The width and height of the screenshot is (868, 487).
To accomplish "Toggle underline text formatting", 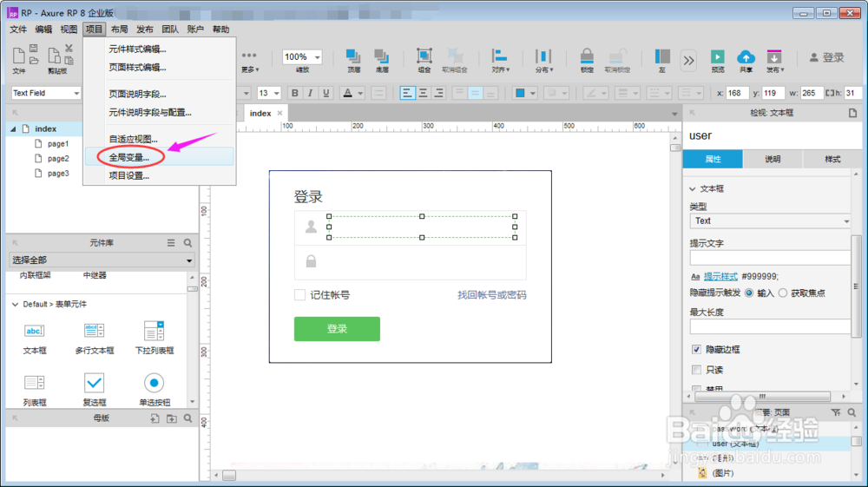I will (326, 93).
